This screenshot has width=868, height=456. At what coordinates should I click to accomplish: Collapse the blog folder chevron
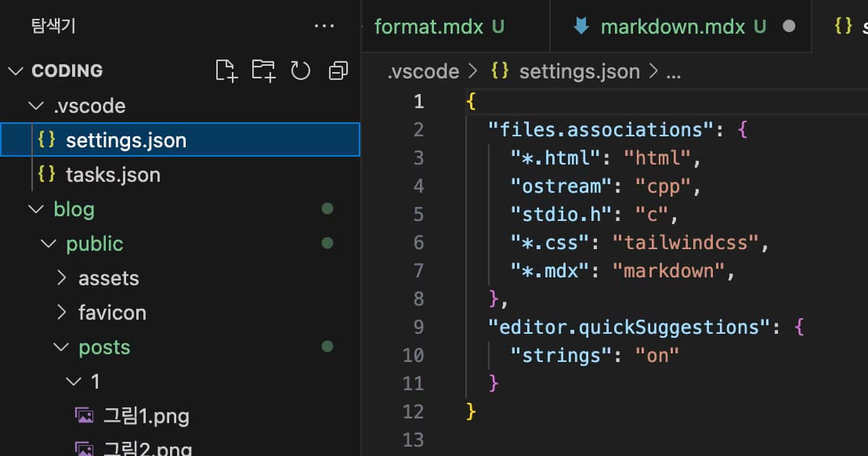tap(37, 209)
